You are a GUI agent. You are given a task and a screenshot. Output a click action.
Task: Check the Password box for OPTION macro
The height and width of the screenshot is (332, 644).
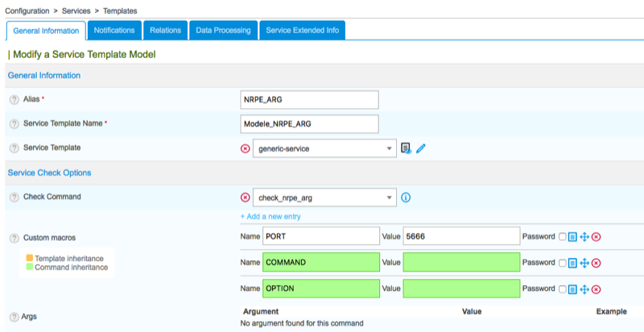point(562,289)
